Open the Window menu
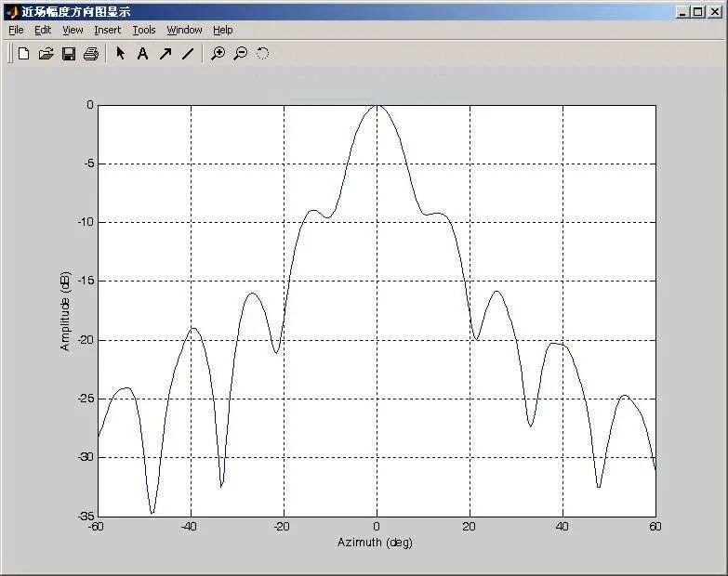Image resolution: width=728 pixels, height=576 pixels. (x=184, y=30)
